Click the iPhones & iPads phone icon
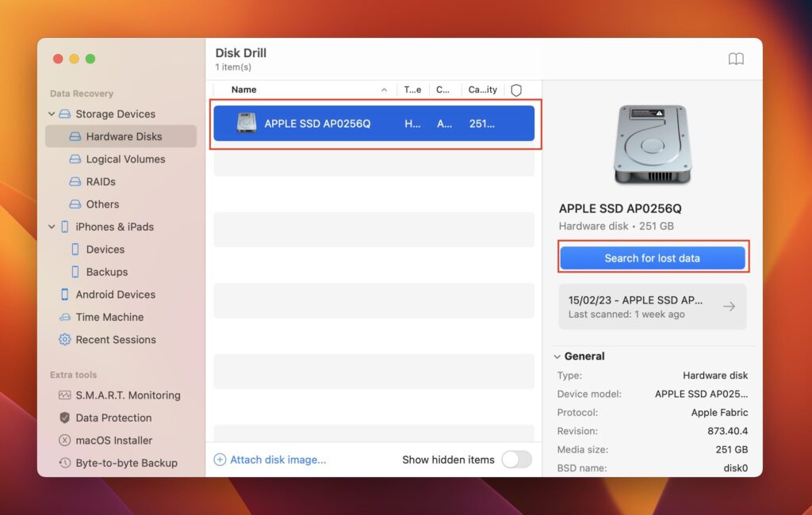The image size is (812, 515). point(65,227)
